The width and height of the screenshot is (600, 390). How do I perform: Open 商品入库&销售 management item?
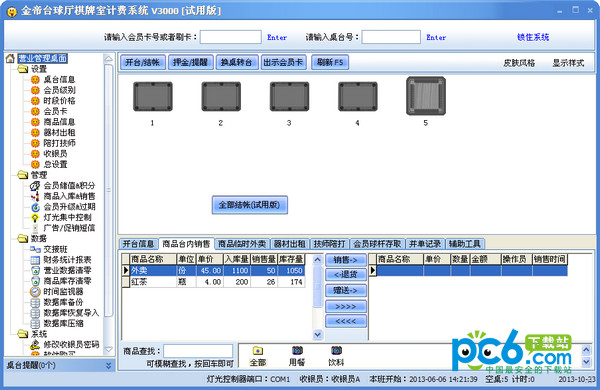tap(69, 196)
